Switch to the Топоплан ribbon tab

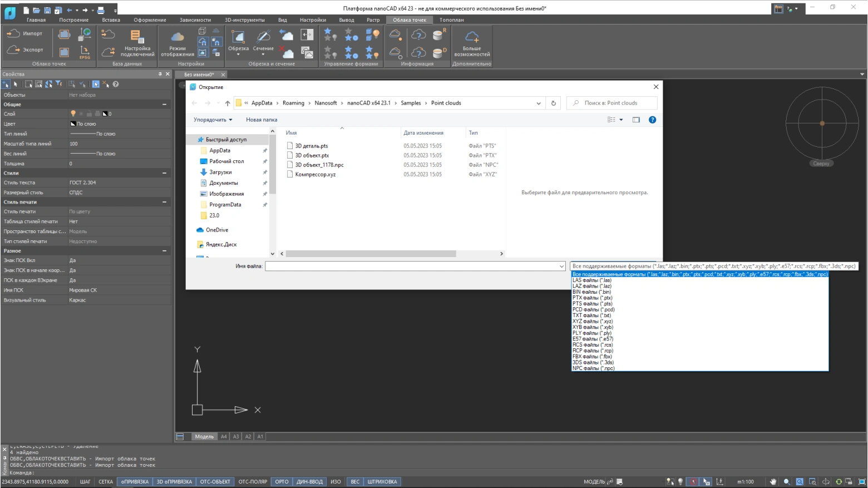pos(451,20)
